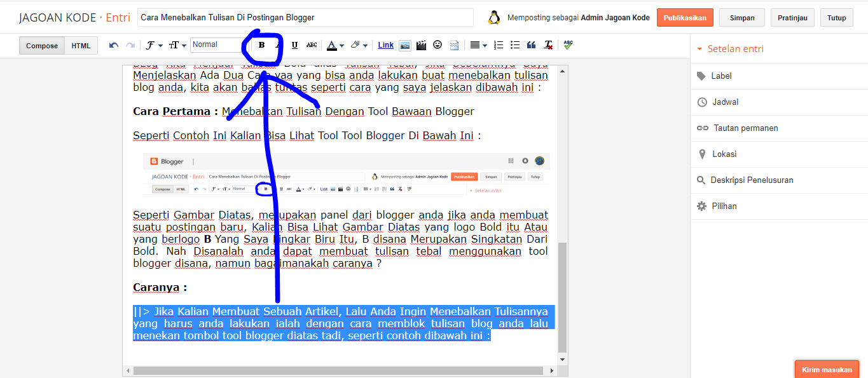This screenshot has height=378, width=868.
Task: Open the alignment options dropdown
Action: coord(484,44)
